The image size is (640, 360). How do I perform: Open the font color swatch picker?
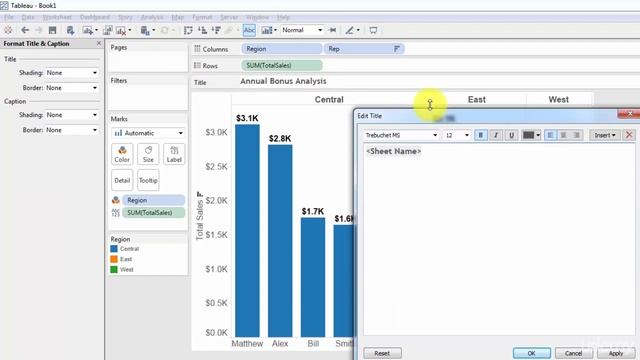click(531, 135)
